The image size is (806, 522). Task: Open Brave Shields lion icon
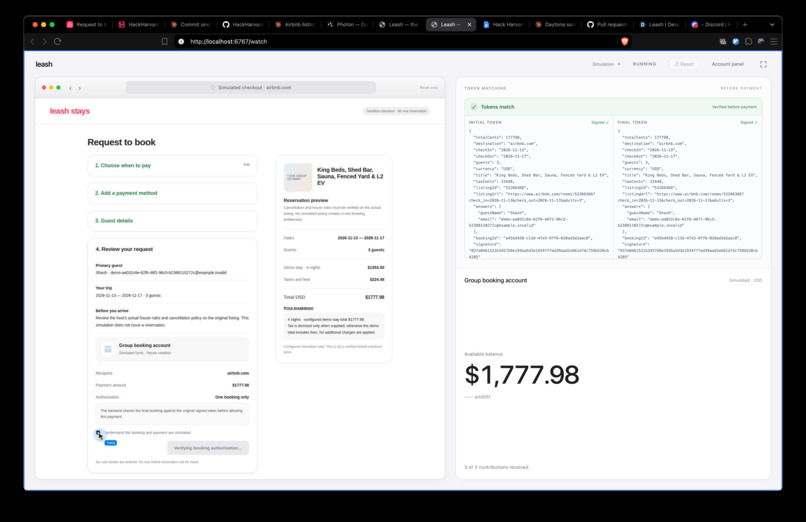tap(625, 42)
